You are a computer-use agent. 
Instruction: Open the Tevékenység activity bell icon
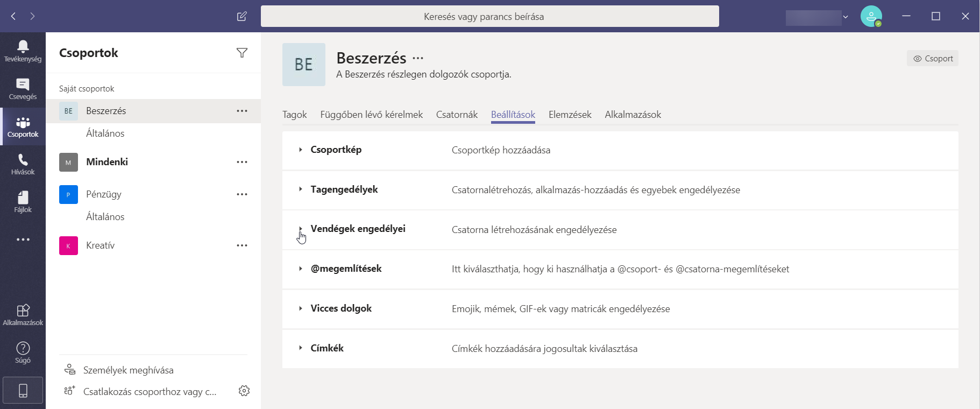pyautogui.click(x=23, y=51)
